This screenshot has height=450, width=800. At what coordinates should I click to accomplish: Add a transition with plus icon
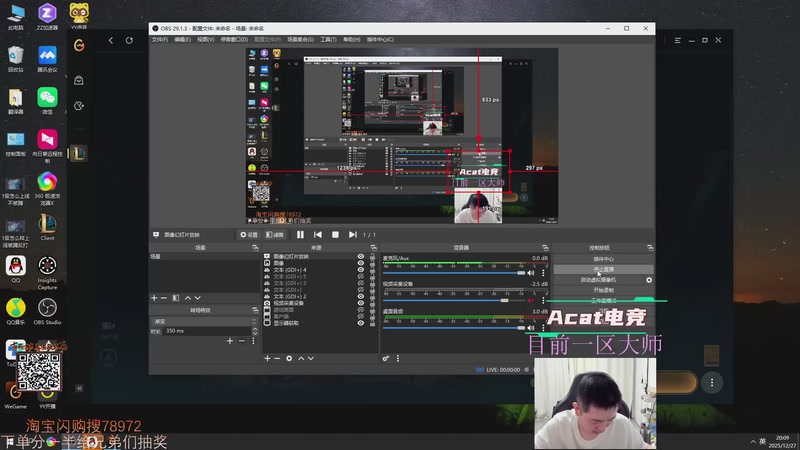click(230, 341)
